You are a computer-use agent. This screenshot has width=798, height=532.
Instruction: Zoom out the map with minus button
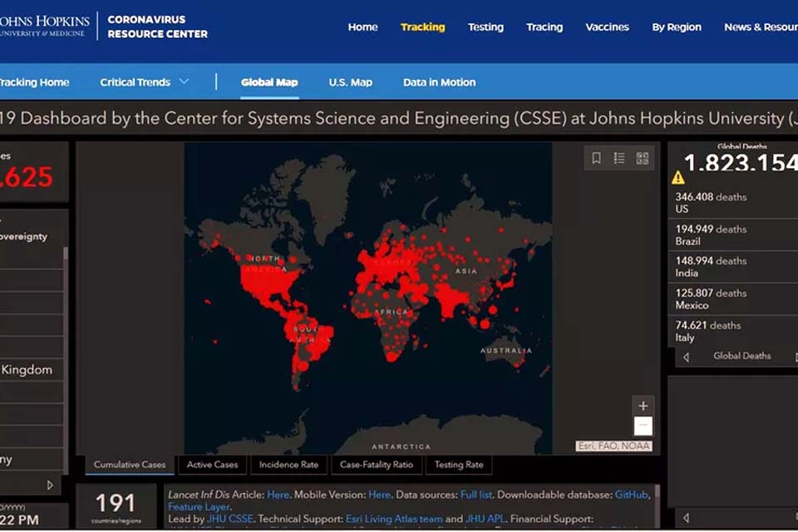(643, 426)
